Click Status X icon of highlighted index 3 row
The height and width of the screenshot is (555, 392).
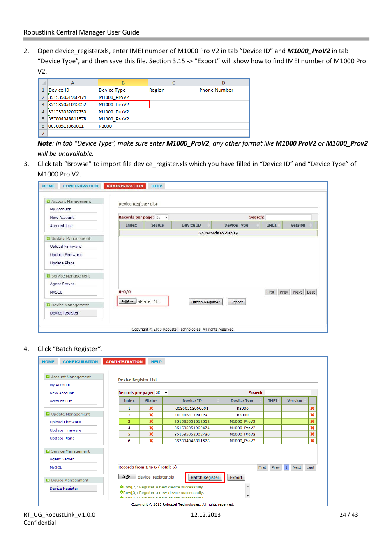(x=151, y=421)
